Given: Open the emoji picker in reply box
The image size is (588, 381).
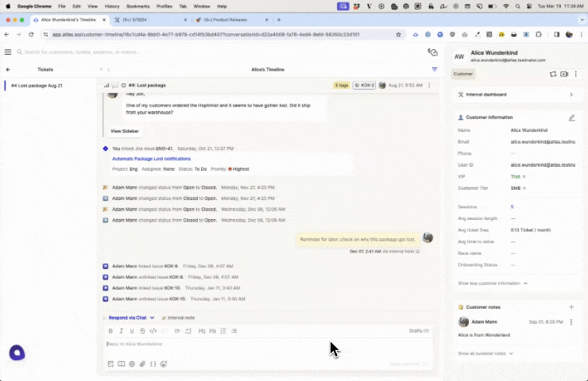Looking at the screenshot, I should (164, 364).
